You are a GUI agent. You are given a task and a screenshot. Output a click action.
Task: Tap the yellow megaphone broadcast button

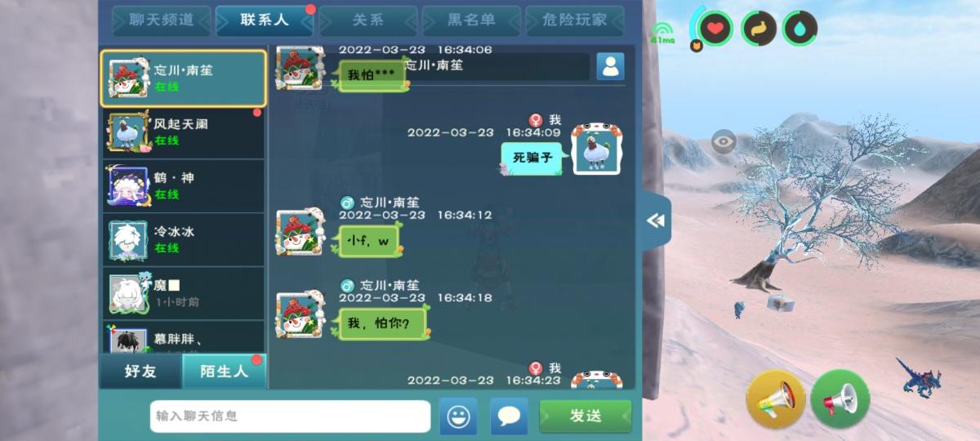[x=776, y=399]
